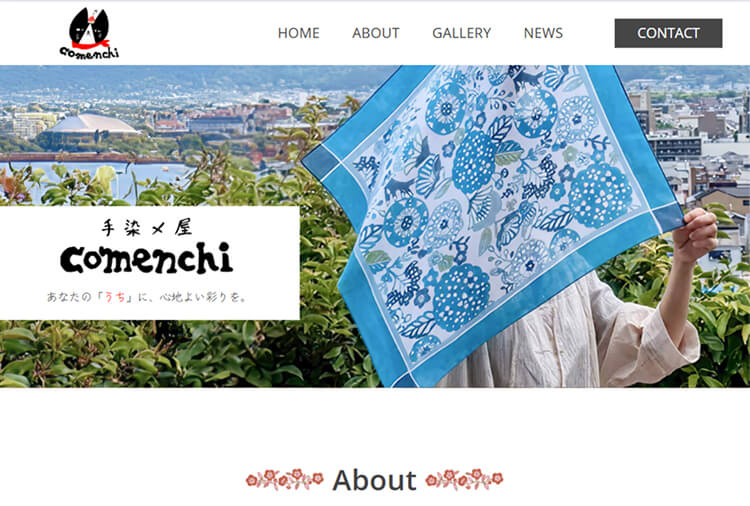Click the hand holding the handkerchief corner
750x506 pixels.
(x=695, y=236)
